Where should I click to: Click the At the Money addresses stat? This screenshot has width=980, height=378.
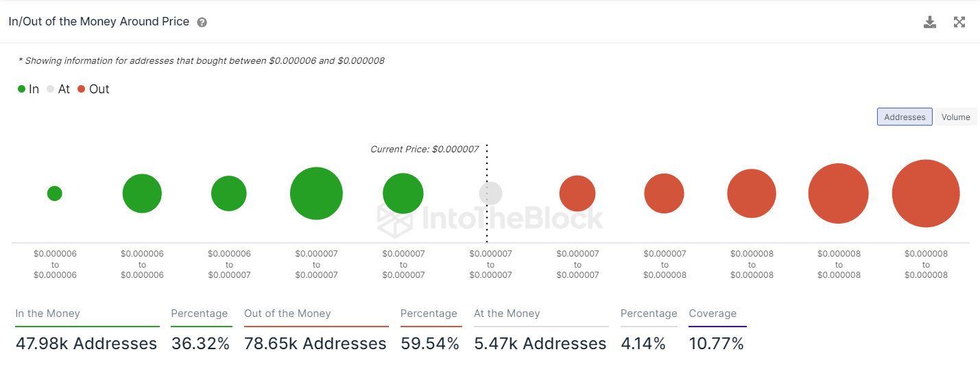click(x=540, y=343)
